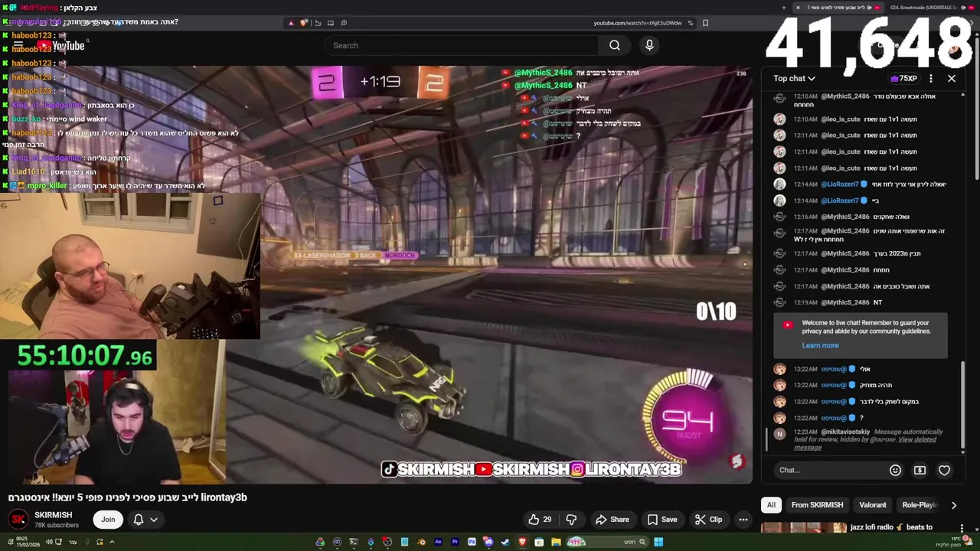Open Windows Start button in taskbar
Image resolution: width=980 pixels, height=551 pixels.
pos(658,543)
